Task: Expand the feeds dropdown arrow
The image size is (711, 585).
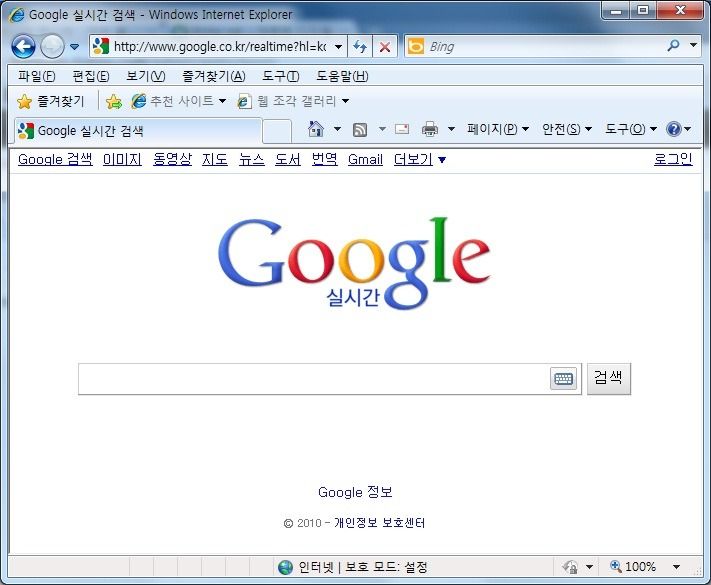Action: coord(382,129)
